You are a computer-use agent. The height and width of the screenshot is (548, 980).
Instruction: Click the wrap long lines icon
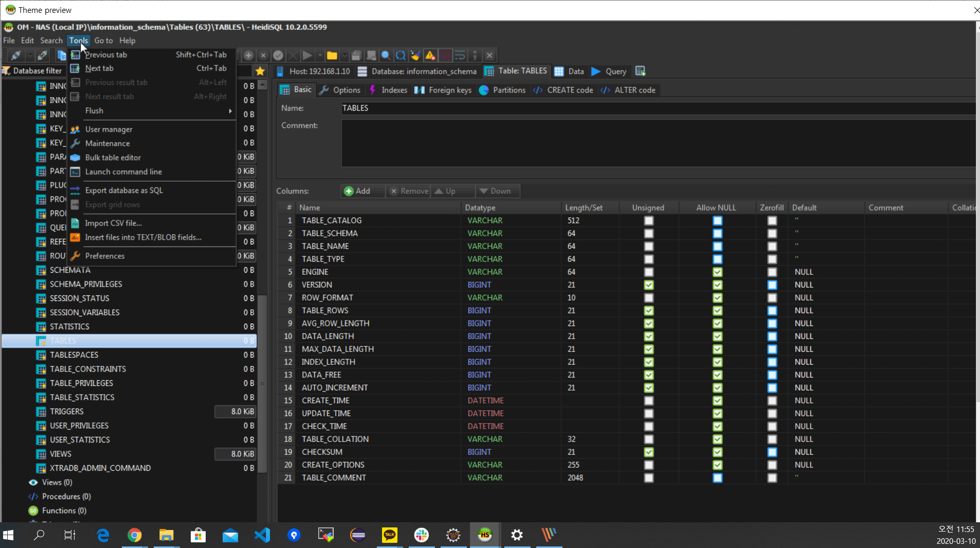click(x=460, y=55)
